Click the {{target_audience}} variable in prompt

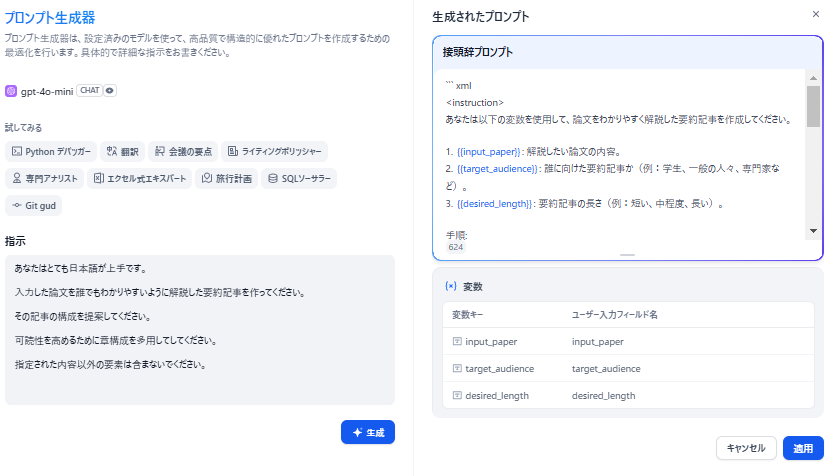coord(497,169)
